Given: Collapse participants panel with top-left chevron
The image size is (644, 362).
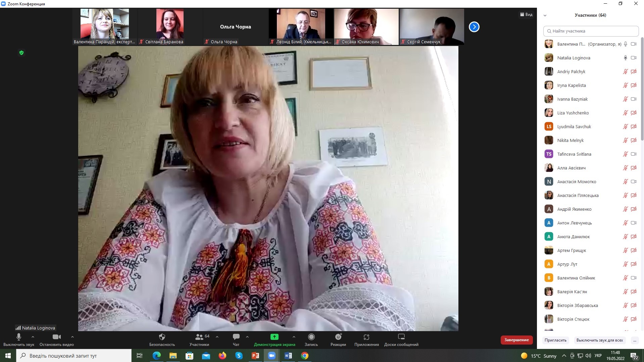Looking at the screenshot, I should pyautogui.click(x=545, y=15).
